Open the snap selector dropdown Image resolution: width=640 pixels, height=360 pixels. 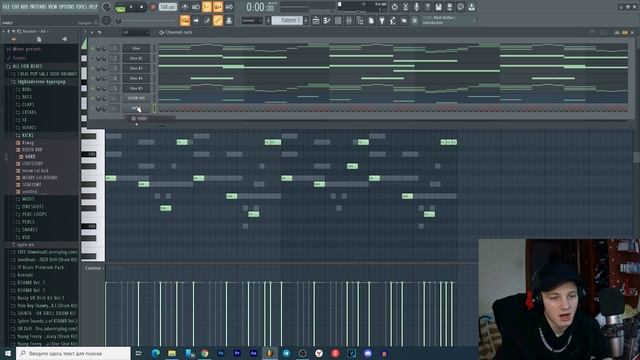tap(251, 20)
